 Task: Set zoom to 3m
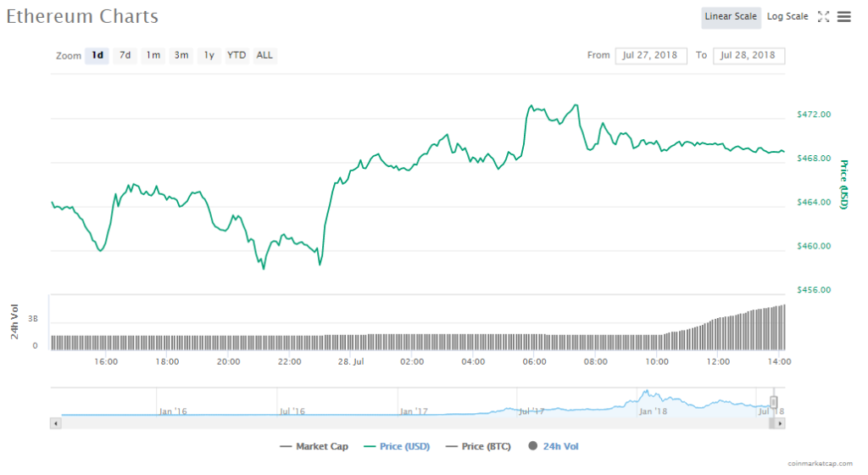tap(181, 56)
